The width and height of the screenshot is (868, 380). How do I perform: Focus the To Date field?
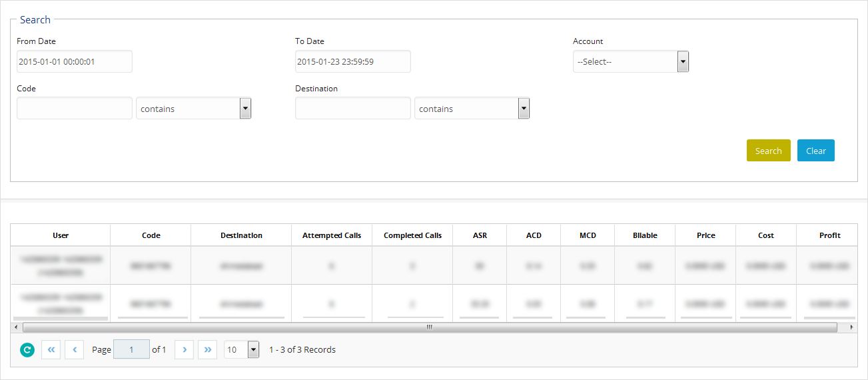coord(353,61)
